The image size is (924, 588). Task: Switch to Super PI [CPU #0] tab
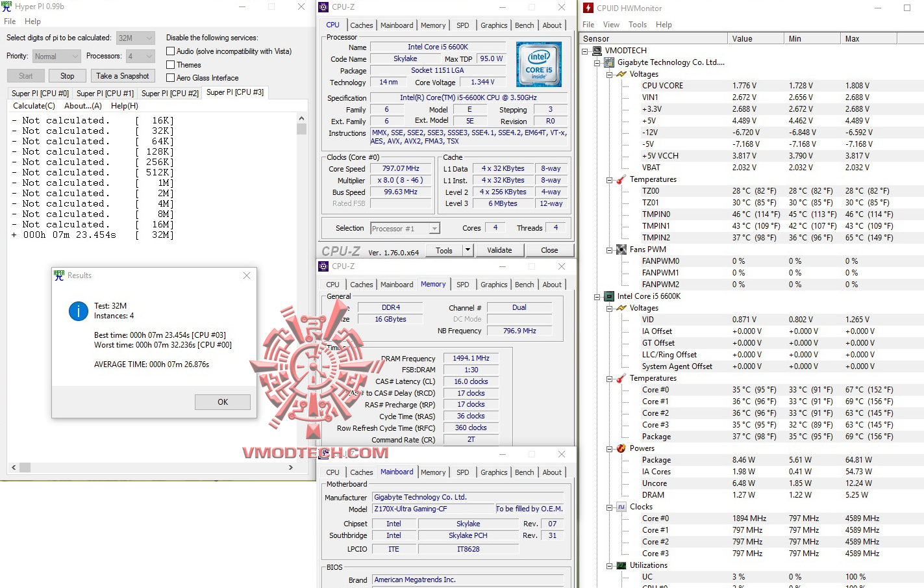pos(40,94)
